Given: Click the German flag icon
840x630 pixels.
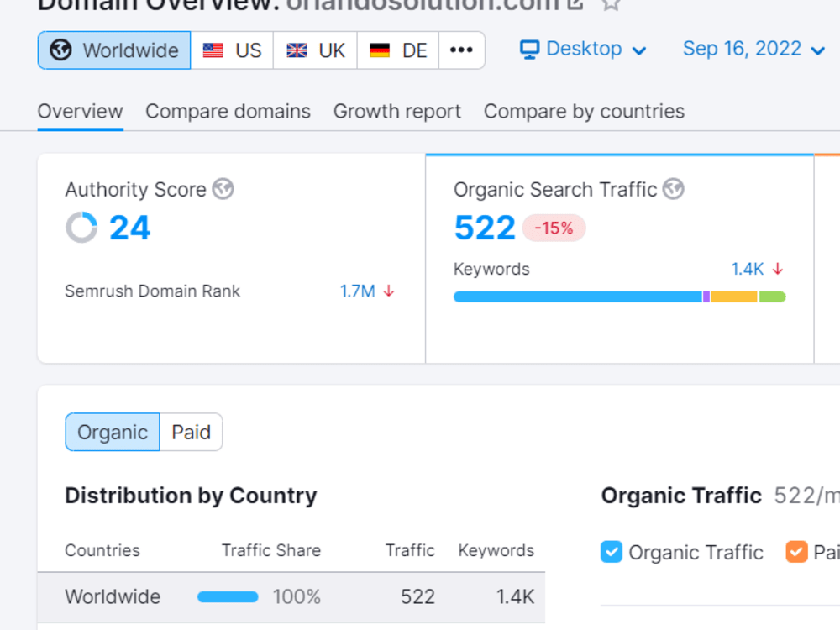Looking at the screenshot, I should click(x=380, y=50).
